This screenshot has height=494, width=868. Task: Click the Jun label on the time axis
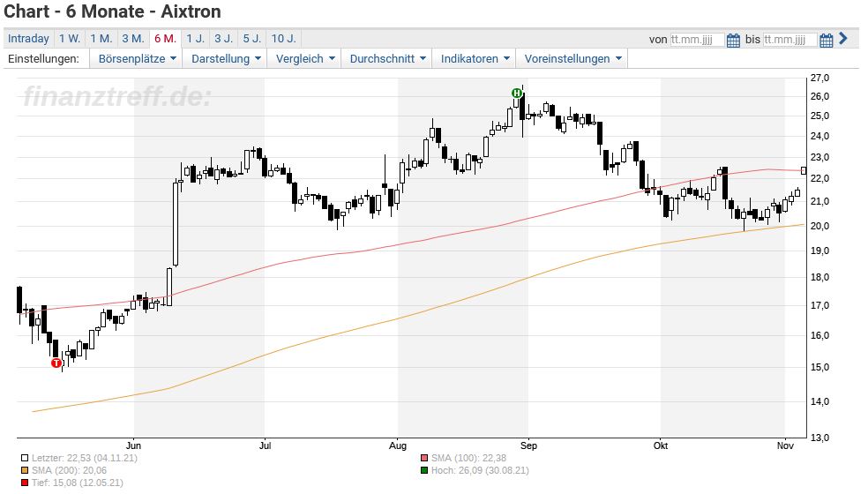pos(133,445)
